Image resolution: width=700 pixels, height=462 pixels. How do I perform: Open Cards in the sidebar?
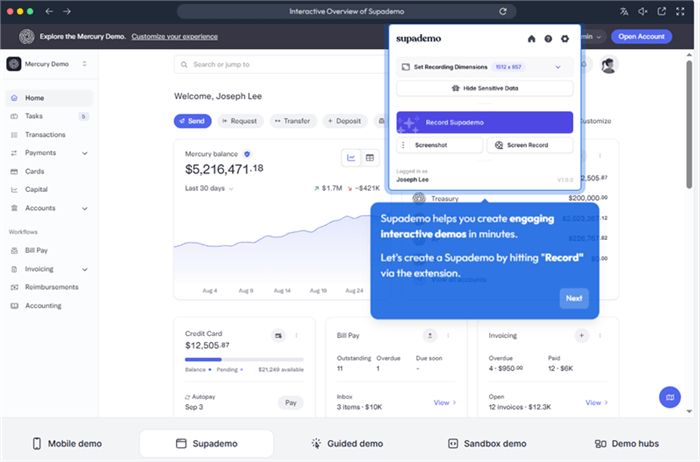49,171
